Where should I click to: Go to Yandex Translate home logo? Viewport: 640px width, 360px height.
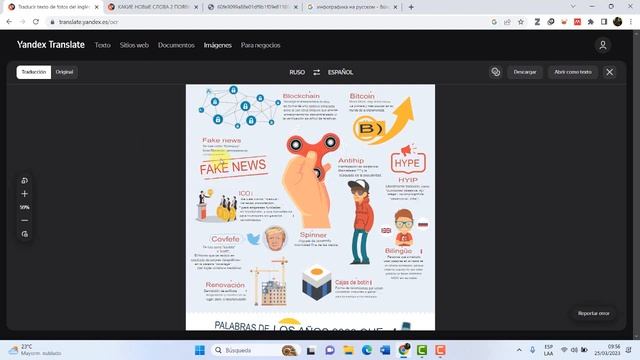[51, 45]
